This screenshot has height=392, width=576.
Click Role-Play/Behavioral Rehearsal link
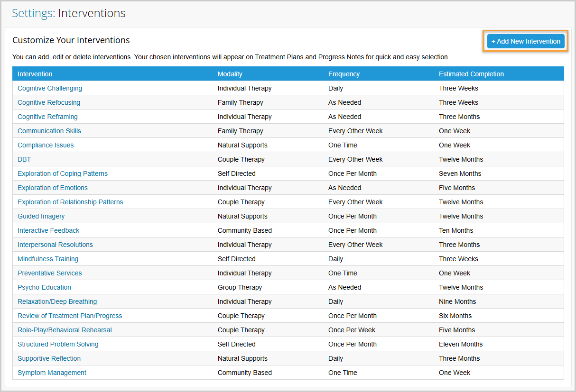65,330
